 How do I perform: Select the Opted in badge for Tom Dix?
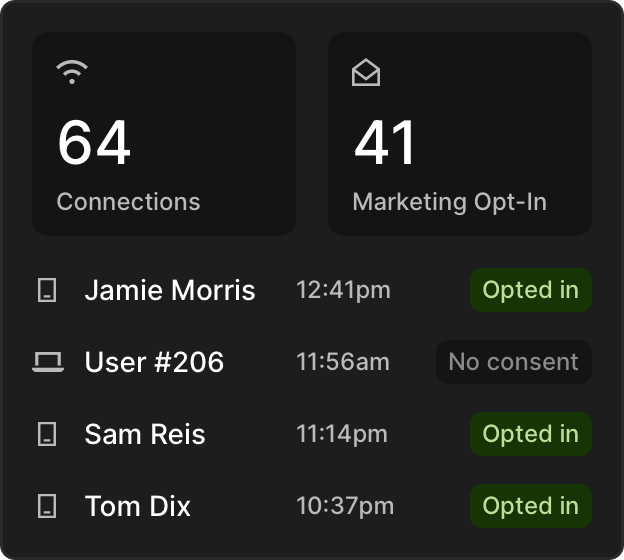coord(531,506)
